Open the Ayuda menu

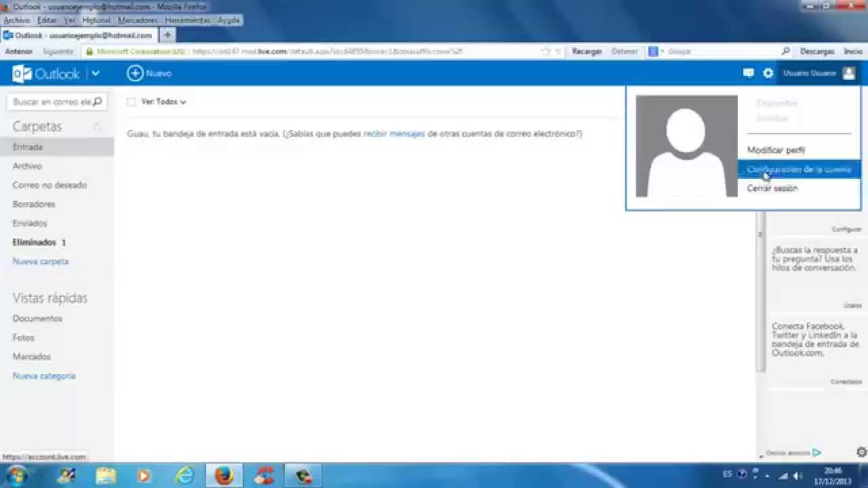[229, 20]
